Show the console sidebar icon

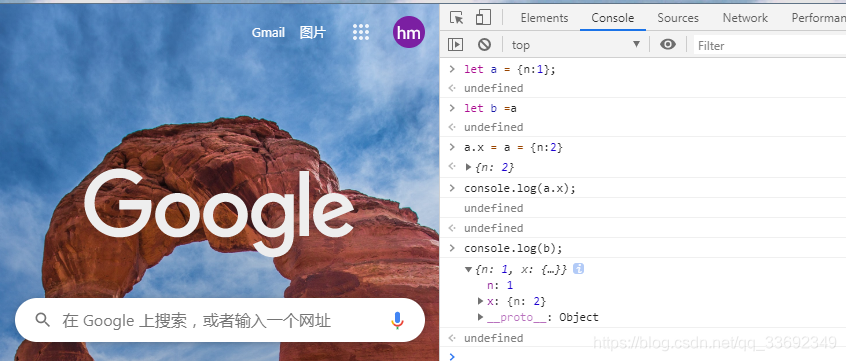[x=456, y=45]
